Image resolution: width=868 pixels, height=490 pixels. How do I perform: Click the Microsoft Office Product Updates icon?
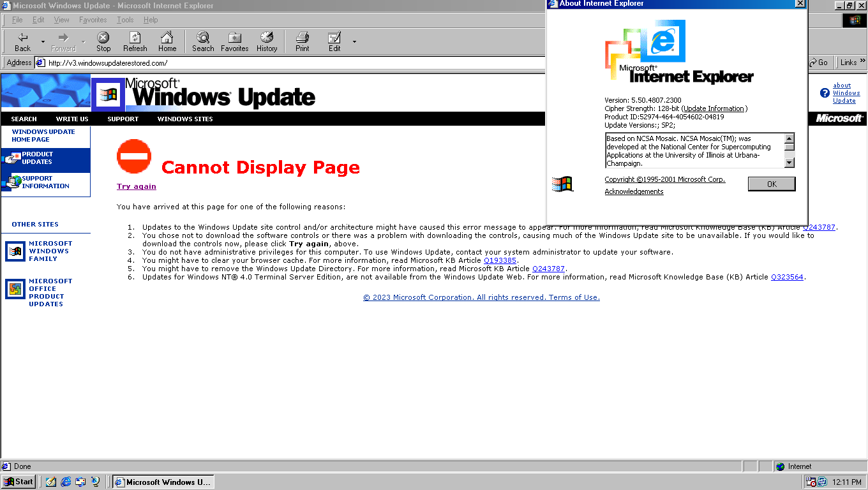(15, 289)
